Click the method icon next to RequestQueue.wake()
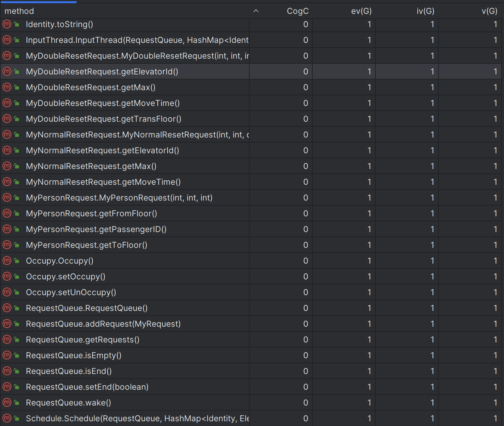Screen dimensions: 504x426 click(7, 403)
